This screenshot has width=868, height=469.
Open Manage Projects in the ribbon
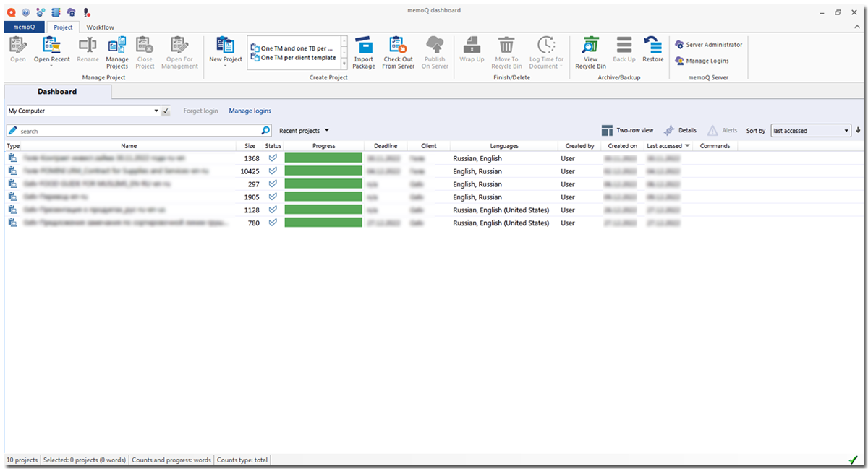[117, 52]
